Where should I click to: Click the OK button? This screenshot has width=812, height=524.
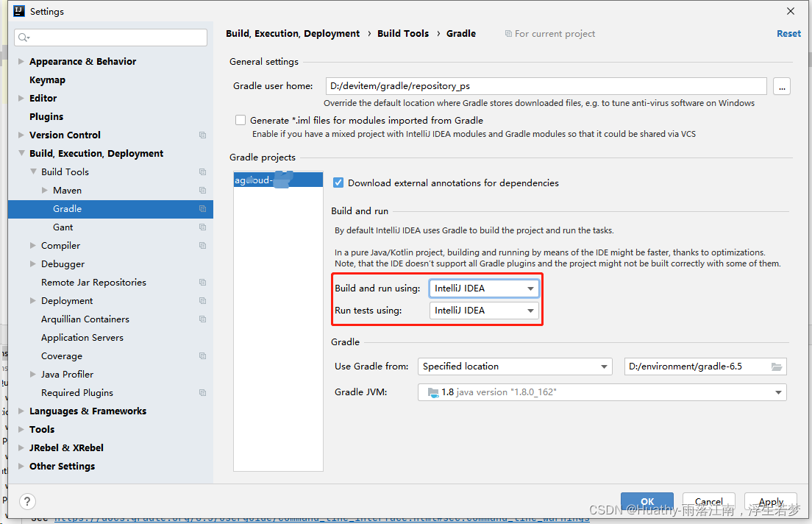[647, 501]
